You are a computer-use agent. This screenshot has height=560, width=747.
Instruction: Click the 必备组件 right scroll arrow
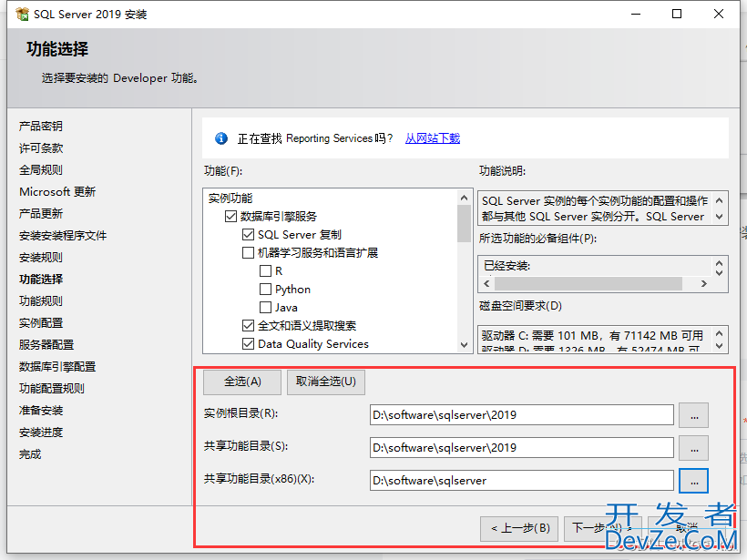point(704,284)
